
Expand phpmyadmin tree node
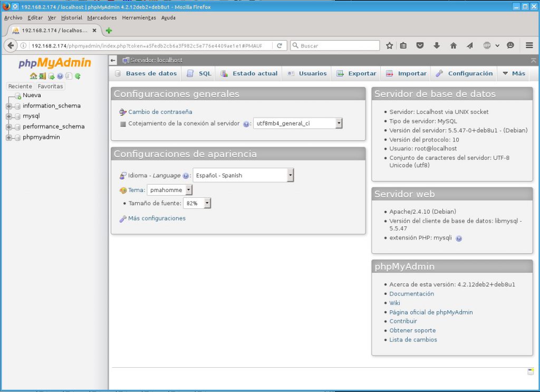click(9, 138)
